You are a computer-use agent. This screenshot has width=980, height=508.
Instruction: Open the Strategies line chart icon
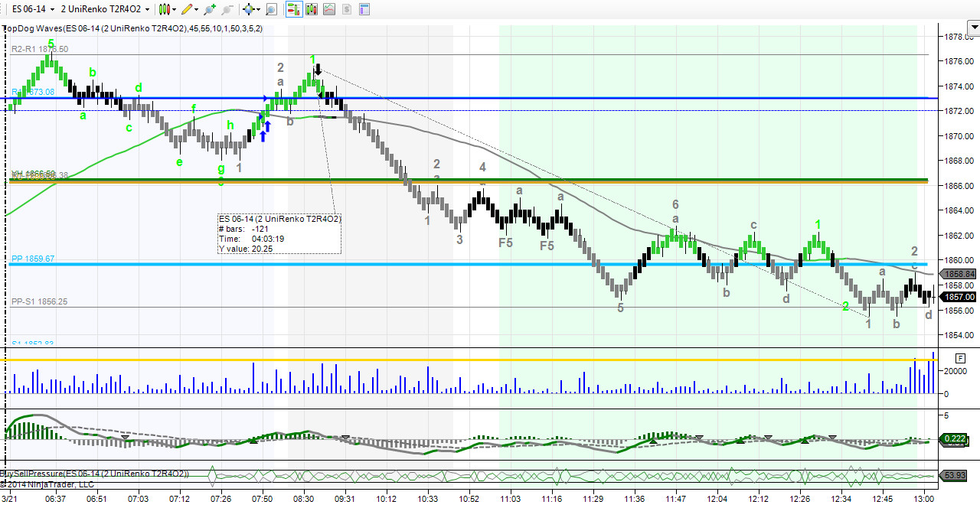[328, 10]
